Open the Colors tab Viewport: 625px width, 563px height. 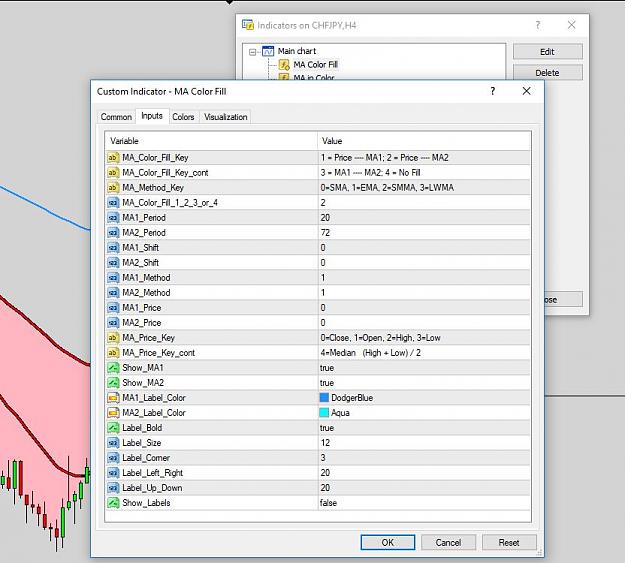point(183,117)
